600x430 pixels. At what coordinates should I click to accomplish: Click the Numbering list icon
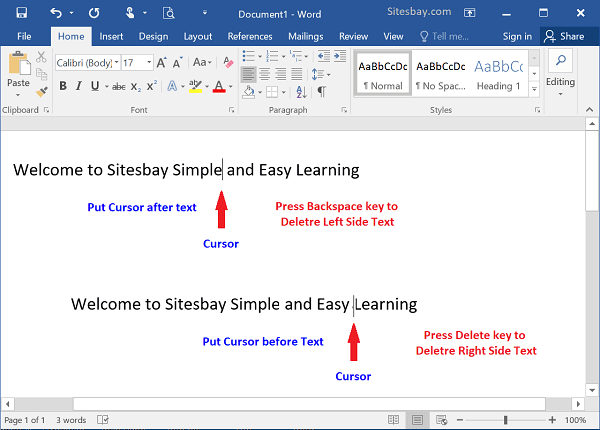pos(272,56)
